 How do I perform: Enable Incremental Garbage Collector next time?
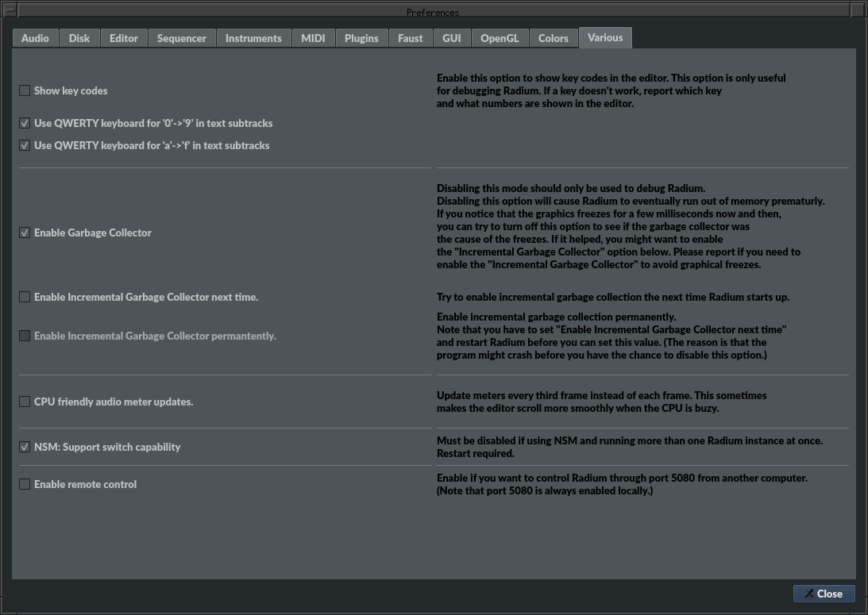click(25, 297)
